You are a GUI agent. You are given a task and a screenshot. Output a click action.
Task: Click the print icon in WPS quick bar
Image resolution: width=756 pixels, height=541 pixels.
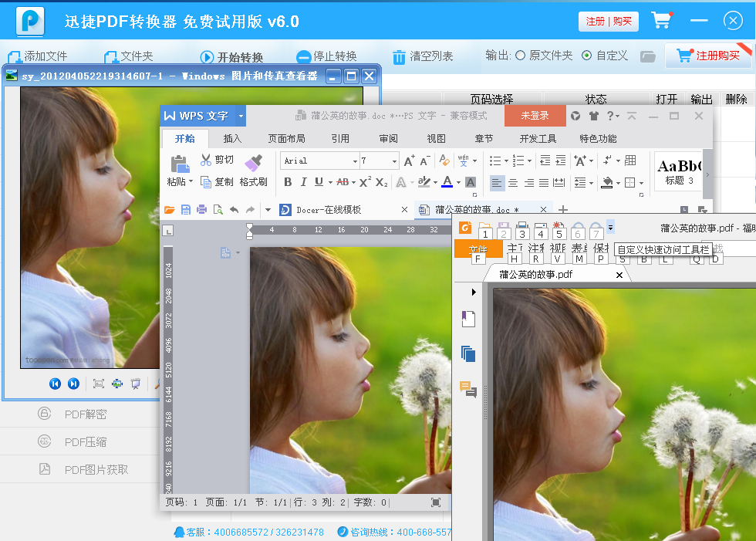(201, 210)
